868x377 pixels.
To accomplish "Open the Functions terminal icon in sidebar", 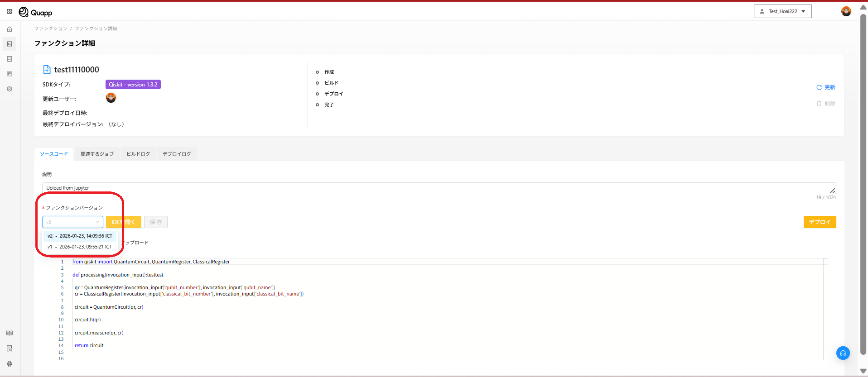I will click(x=10, y=44).
